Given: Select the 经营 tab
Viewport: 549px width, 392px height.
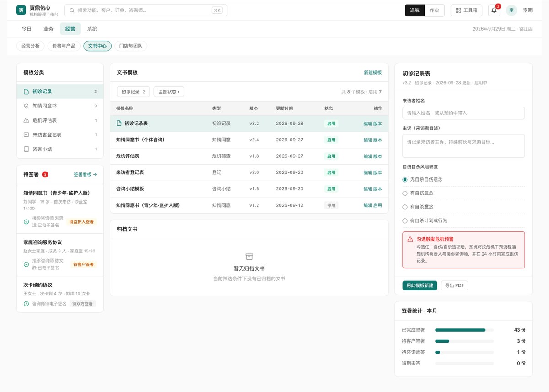Looking at the screenshot, I should (70, 29).
